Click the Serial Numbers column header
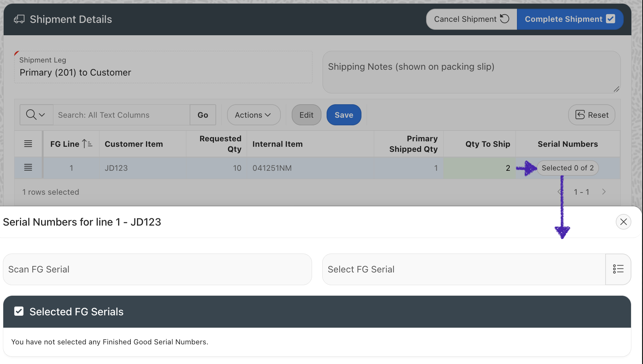 568,144
